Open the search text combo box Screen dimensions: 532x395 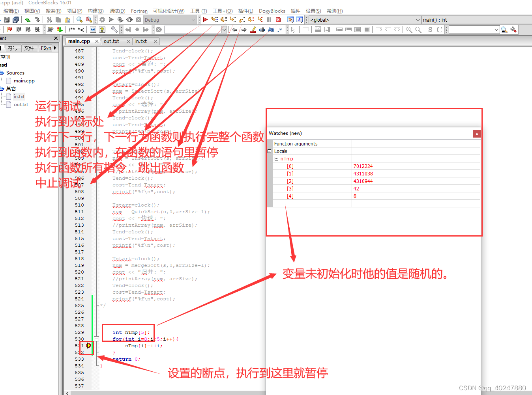(x=196, y=30)
